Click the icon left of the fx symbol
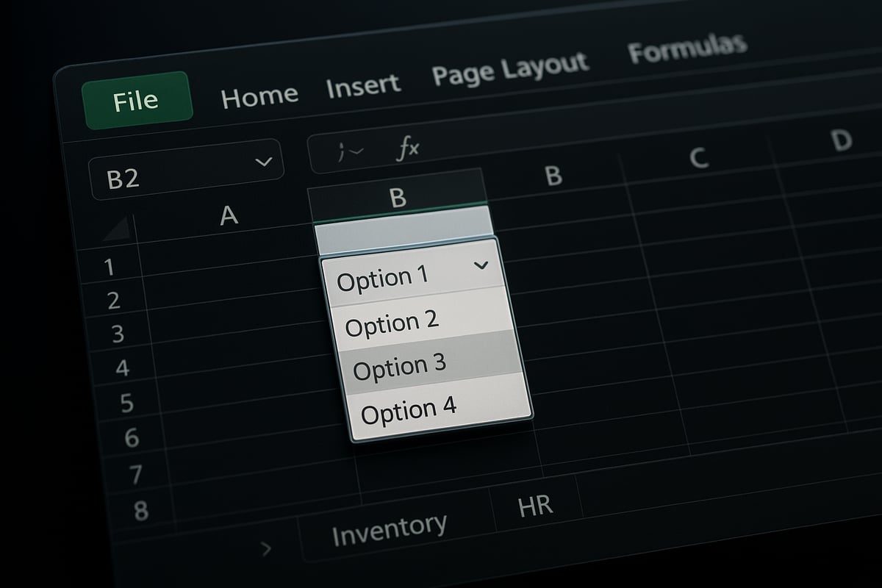This screenshot has height=588, width=882. (351, 149)
